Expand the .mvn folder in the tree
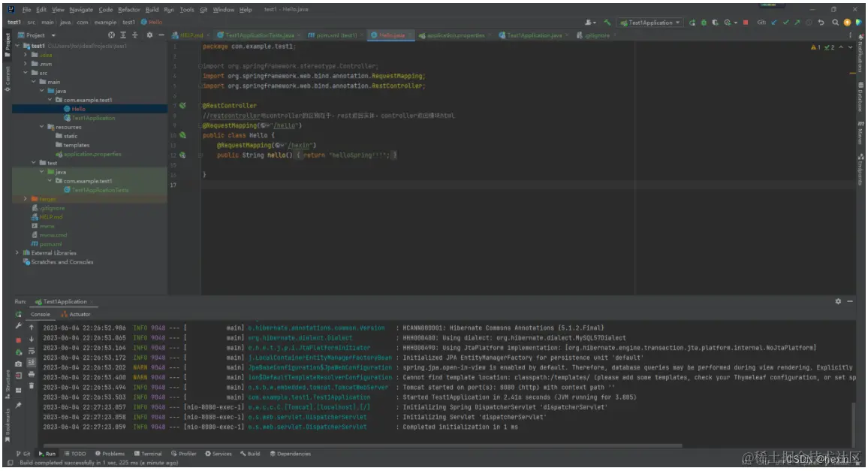This screenshot has height=471, width=868. 26,64
